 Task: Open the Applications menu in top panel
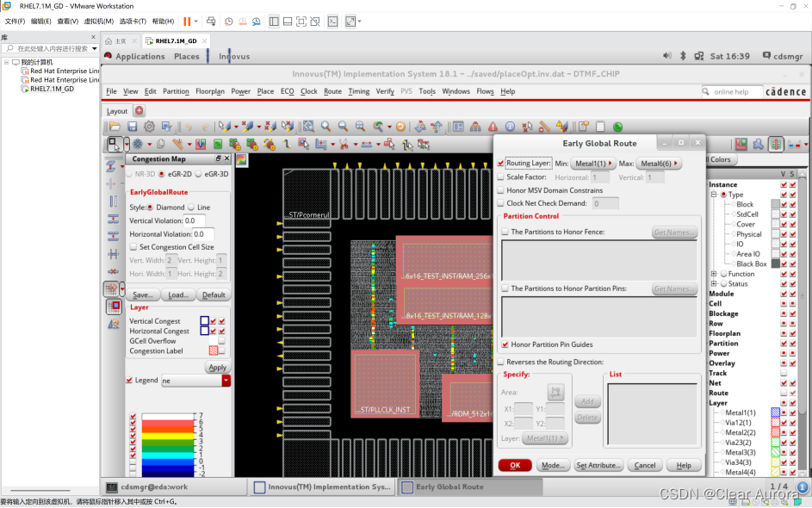click(x=139, y=56)
